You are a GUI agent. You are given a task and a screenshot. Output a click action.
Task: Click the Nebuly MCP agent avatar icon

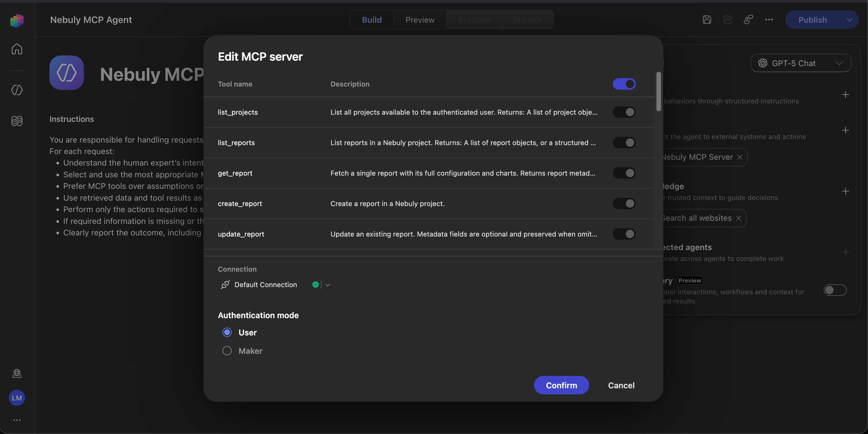point(67,73)
